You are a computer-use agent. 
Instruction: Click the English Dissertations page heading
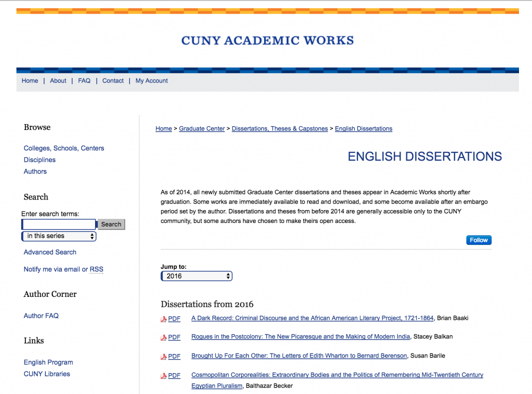pos(425,156)
